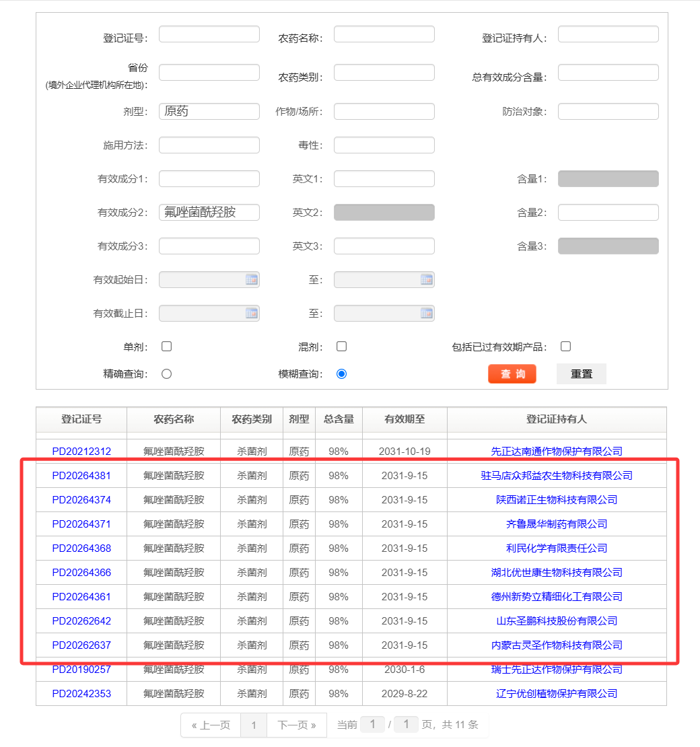Click the 登记证持有人 column header
700x747 pixels.
[x=557, y=419]
